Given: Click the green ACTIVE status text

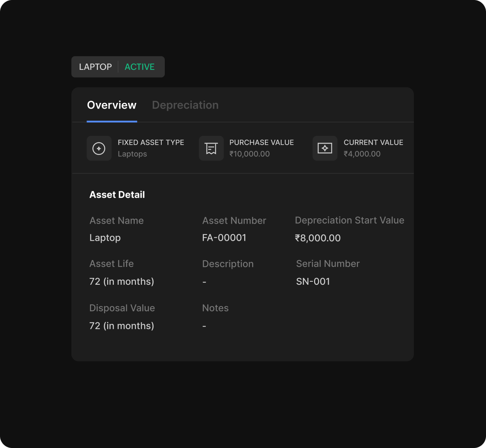Looking at the screenshot, I should click(139, 67).
